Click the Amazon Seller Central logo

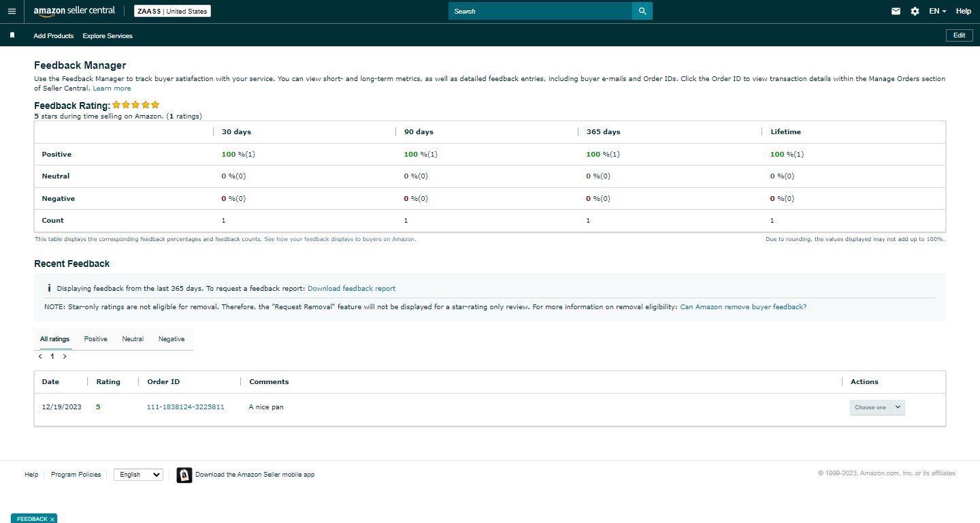[74, 11]
